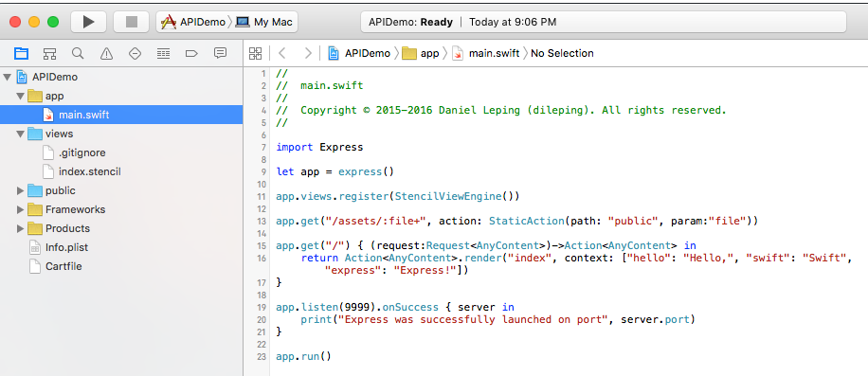Expand the Products folder

(21, 228)
